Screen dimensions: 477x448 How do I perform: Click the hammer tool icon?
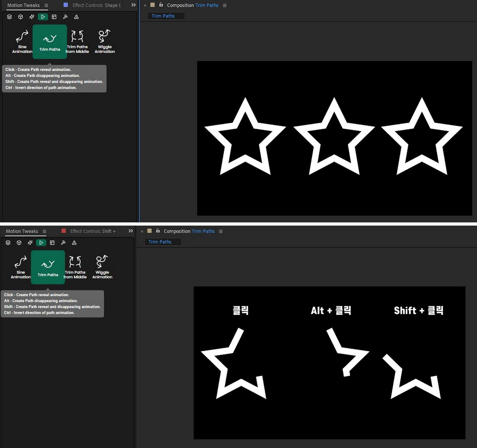click(65, 17)
